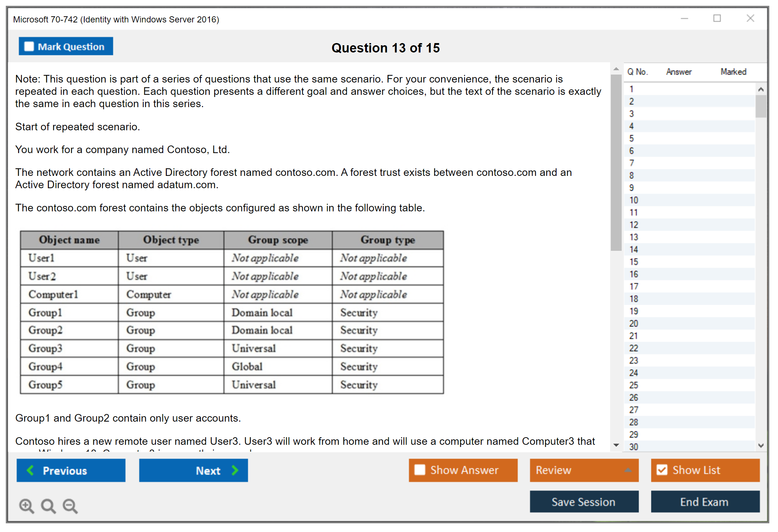Click the question list scrollbar thumb
This screenshot has width=778, height=532.
coord(761,106)
